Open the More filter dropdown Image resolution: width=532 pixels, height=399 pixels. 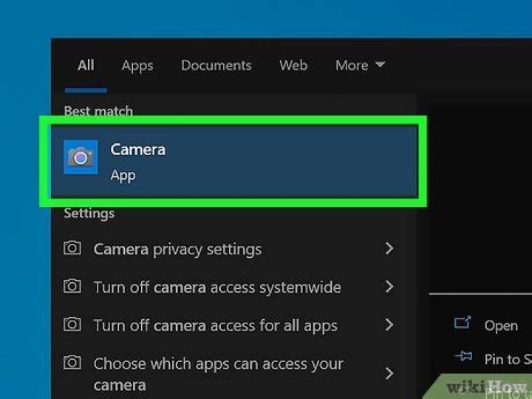click(x=360, y=65)
